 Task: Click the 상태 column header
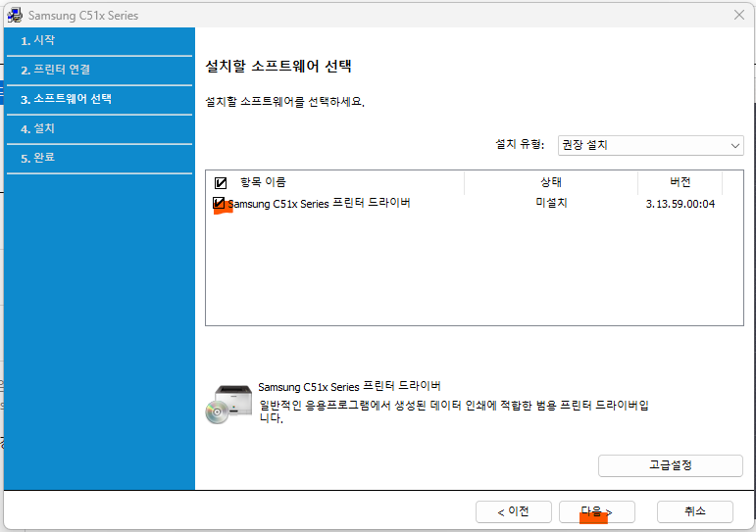[x=551, y=182]
